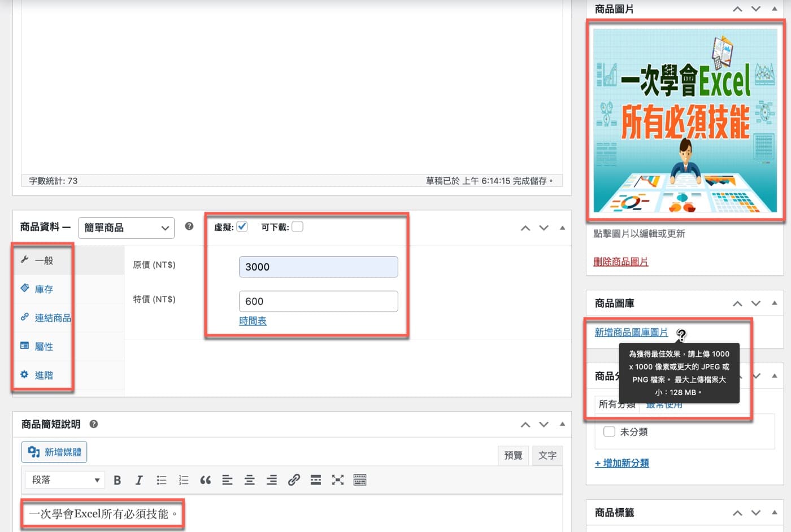Insert link in short description editor
791x532 pixels.
click(x=294, y=480)
